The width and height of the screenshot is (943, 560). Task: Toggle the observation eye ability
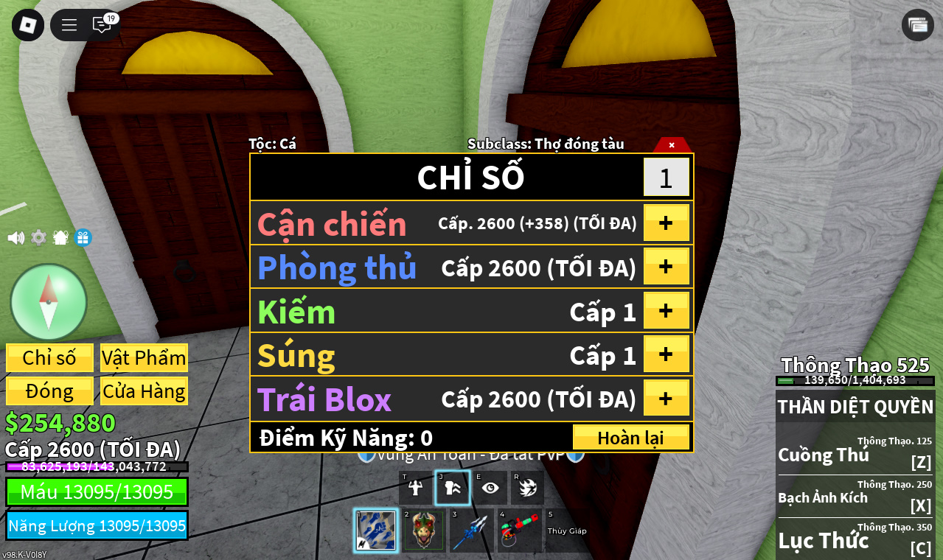coord(490,488)
